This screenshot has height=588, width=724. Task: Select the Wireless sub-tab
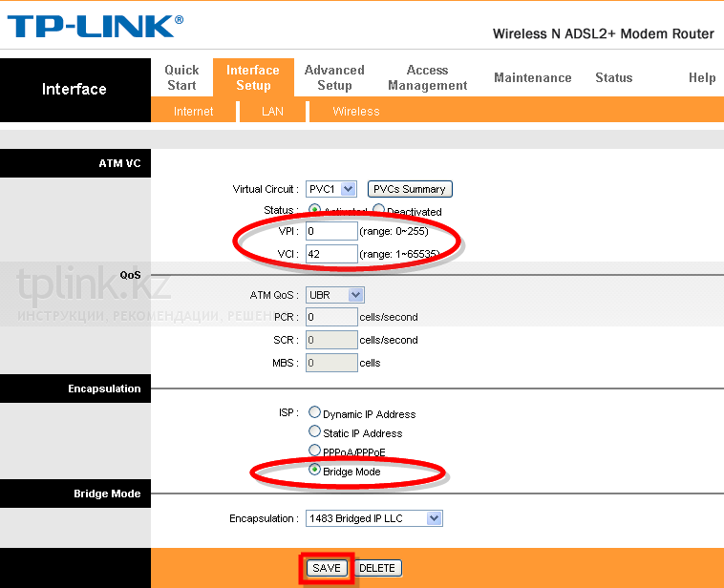point(356,112)
